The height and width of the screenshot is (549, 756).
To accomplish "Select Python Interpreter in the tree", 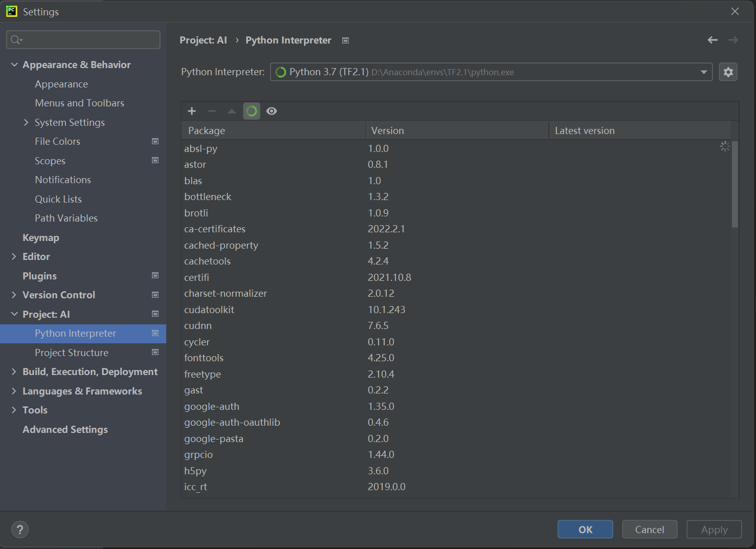I will (x=83, y=333).
